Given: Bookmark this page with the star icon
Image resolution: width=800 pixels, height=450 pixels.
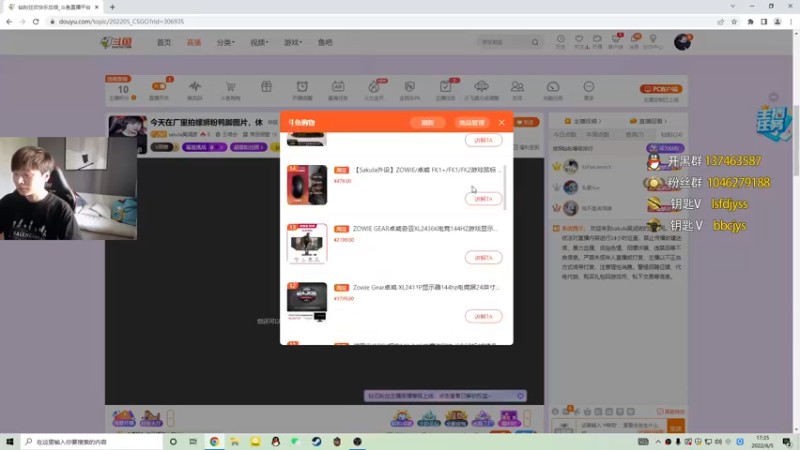Looking at the screenshot, I should pos(734,21).
